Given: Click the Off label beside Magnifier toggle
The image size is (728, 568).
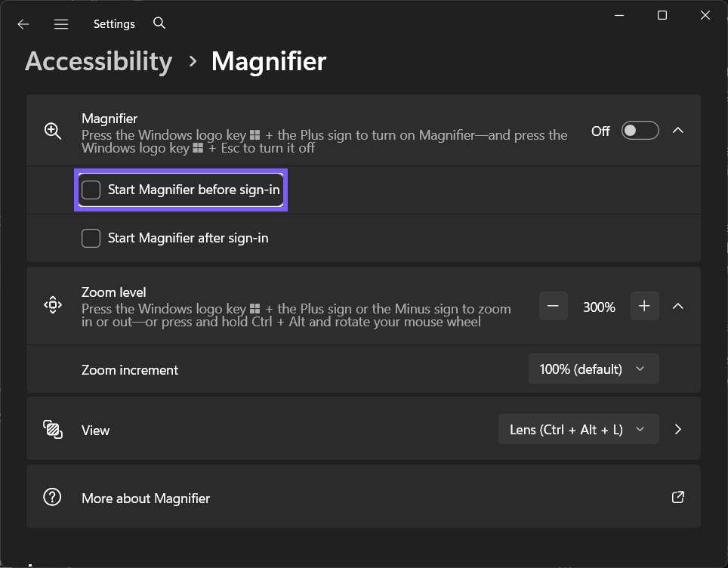Looking at the screenshot, I should click(x=600, y=131).
